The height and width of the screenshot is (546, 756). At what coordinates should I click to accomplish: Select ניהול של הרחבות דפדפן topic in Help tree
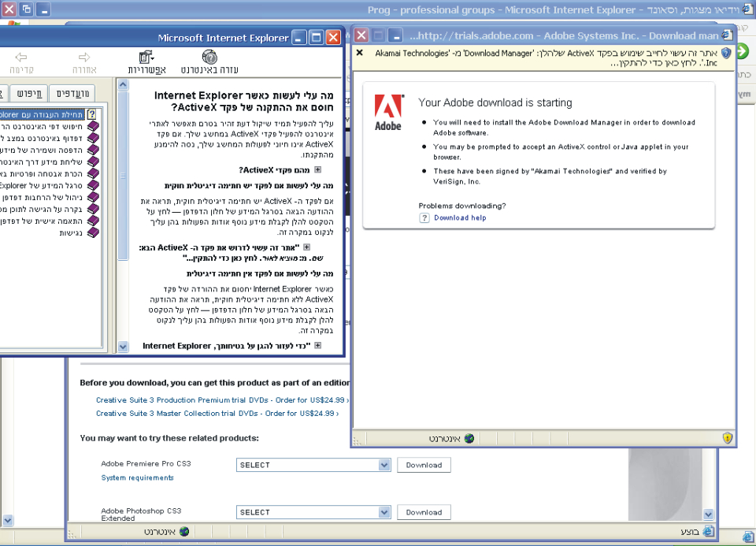[43, 197]
